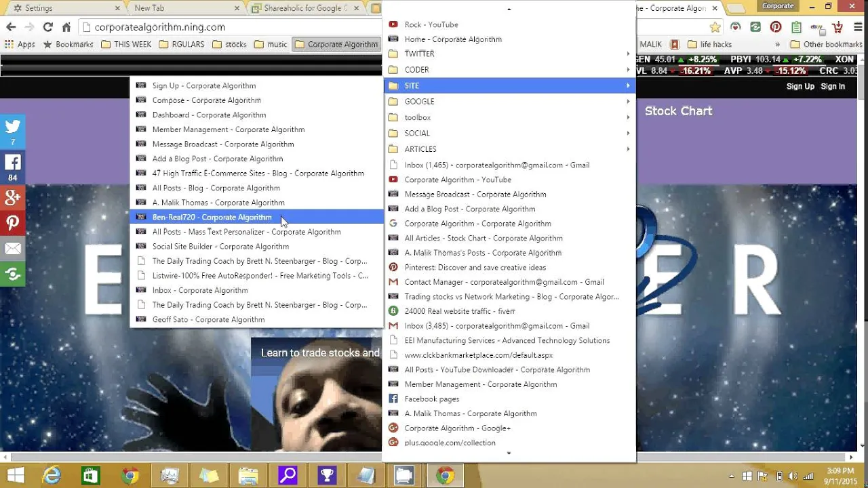The height and width of the screenshot is (488, 868).
Task: Open Corporate Algorithm - Google+ bookmark
Action: pyautogui.click(x=509, y=428)
